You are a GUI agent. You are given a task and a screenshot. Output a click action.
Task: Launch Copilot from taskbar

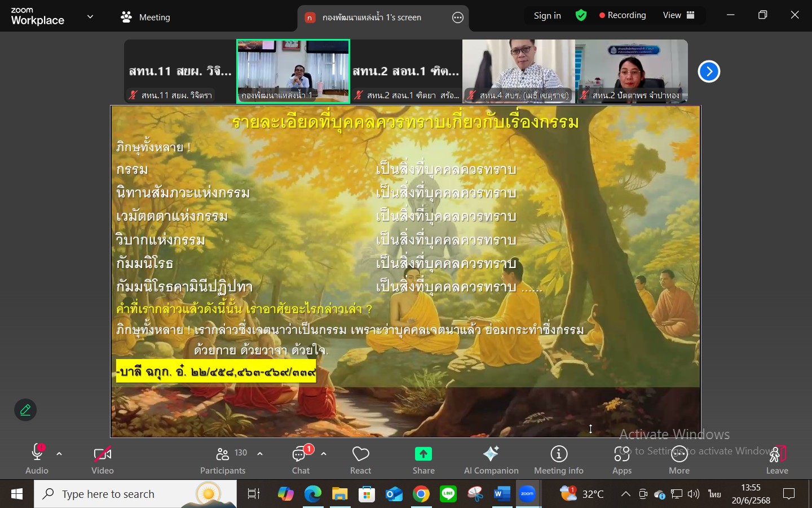tap(285, 494)
